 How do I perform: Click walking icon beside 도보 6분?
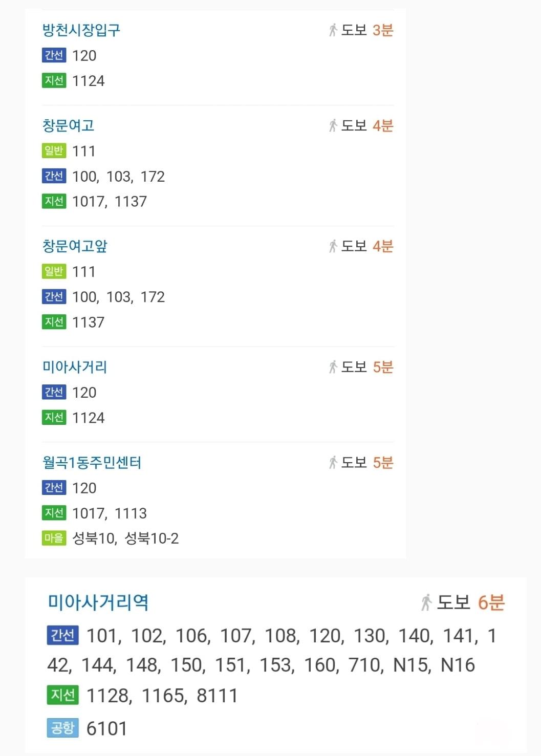tap(426, 602)
